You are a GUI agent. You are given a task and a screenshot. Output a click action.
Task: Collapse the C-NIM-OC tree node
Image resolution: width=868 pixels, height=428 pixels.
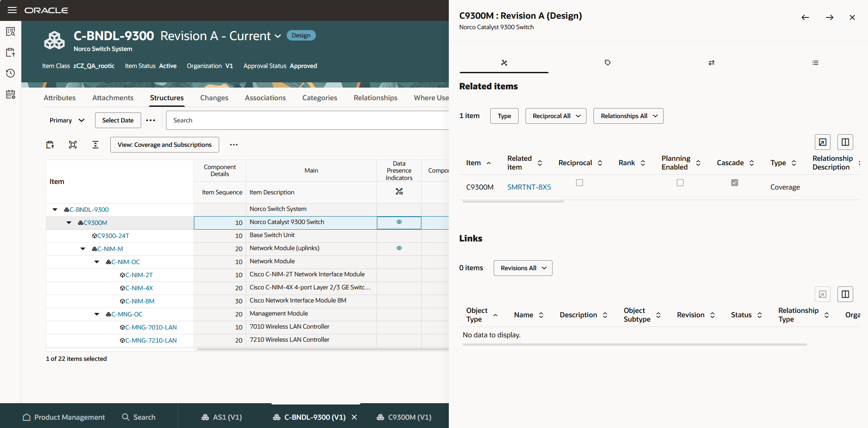(x=97, y=262)
